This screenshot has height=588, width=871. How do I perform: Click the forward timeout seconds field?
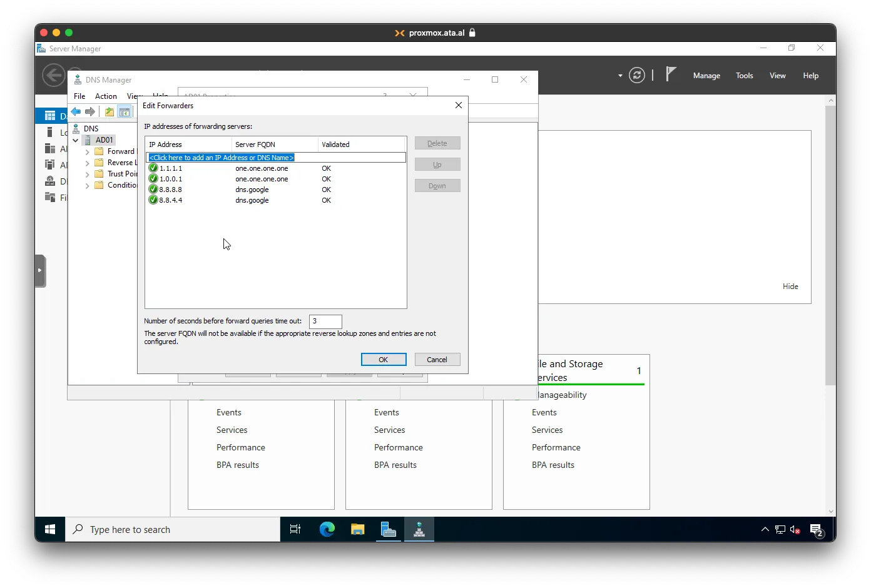(325, 322)
